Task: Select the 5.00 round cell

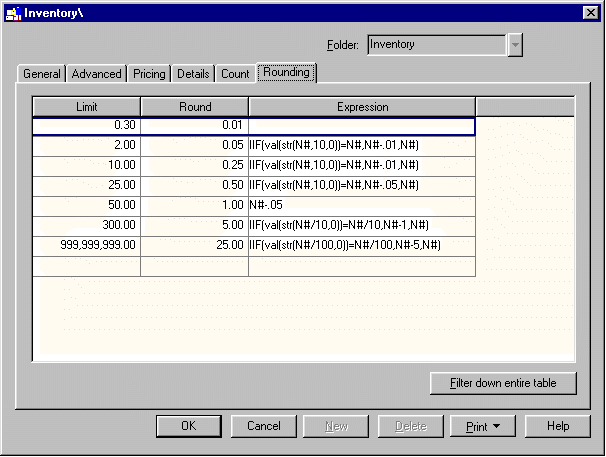Action: pyautogui.click(x=194, y=226)
